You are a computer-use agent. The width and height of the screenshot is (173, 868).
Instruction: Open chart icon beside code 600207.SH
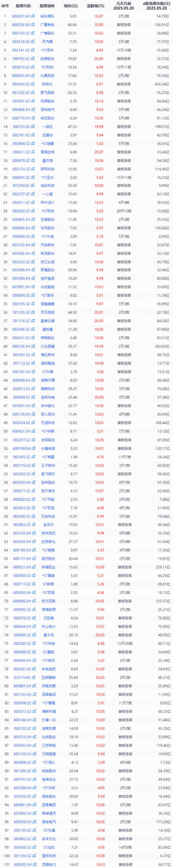pos(33,16)
